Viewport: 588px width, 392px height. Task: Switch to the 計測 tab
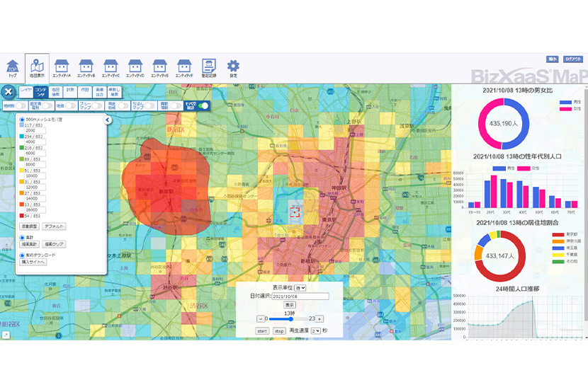pyautogui.click(x=70, y=91)
